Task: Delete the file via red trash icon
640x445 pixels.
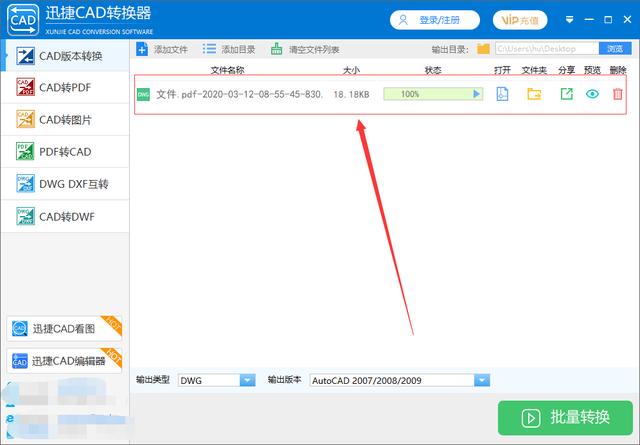Action: coord(618,94)
